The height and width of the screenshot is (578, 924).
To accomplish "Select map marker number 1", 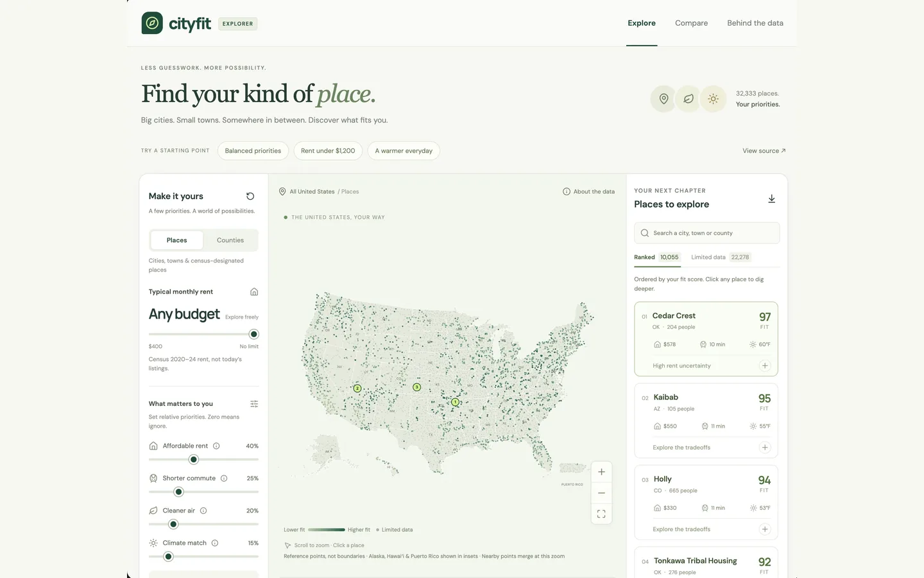I will (x=455, y=402).
